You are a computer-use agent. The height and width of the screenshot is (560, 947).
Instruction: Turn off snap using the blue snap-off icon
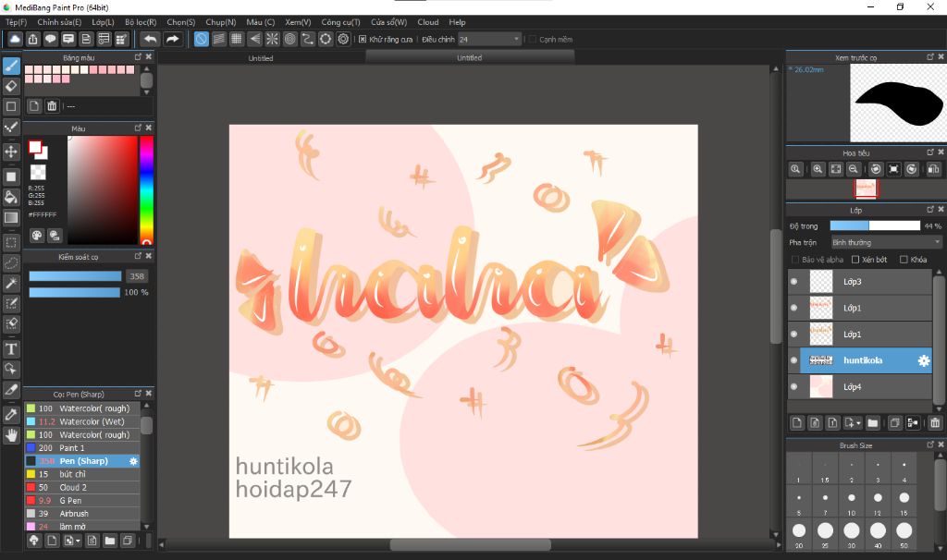[x=201, y=39]
